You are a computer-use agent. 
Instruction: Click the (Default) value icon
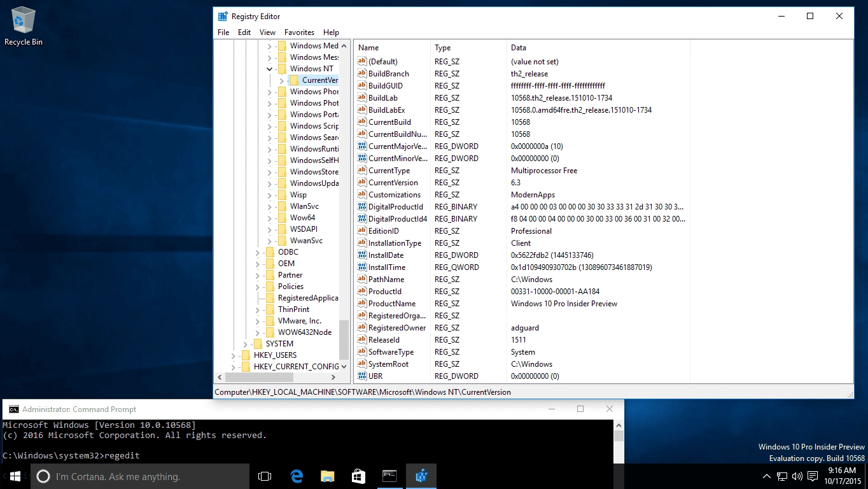(x=362, y=62)
